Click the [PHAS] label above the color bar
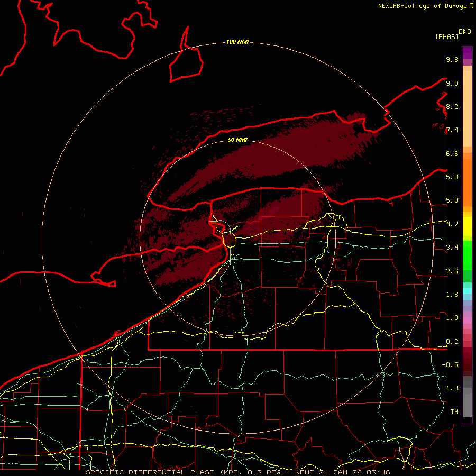Screen dimensions: 476x476 point(447,36)
